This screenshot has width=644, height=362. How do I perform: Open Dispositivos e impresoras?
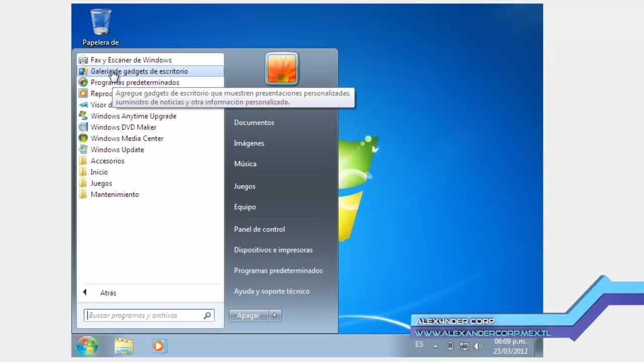pos(273,250)
